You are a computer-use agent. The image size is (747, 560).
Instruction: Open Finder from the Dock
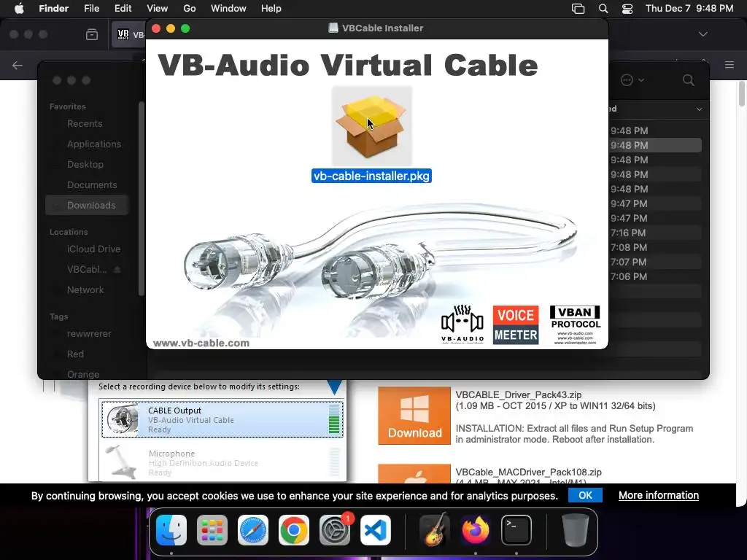point(171,530)
